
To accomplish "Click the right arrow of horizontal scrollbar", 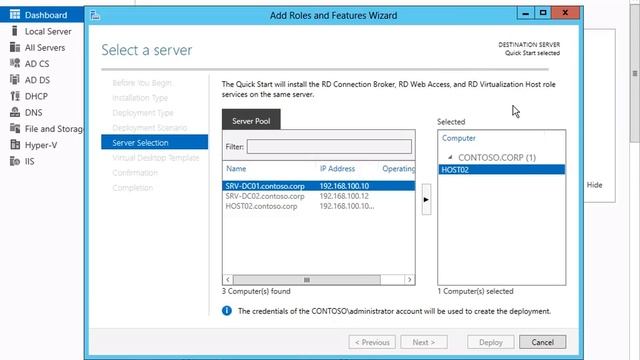I will [410, 280].
